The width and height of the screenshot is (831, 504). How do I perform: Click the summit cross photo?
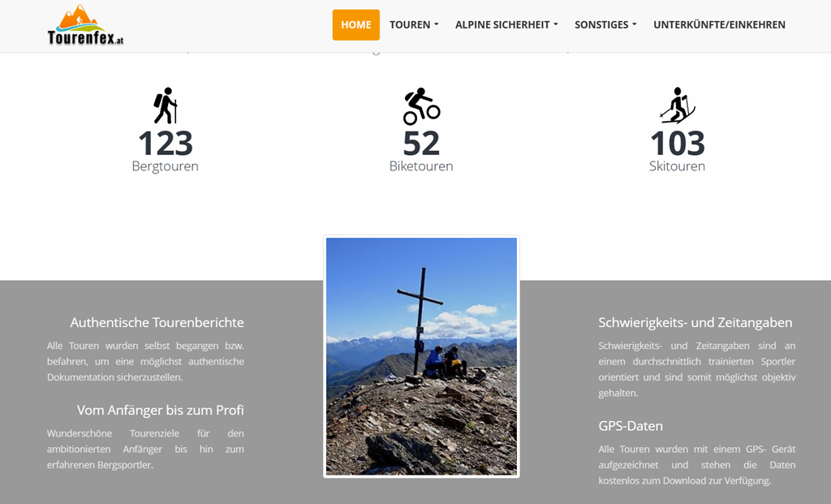[421, 356]
